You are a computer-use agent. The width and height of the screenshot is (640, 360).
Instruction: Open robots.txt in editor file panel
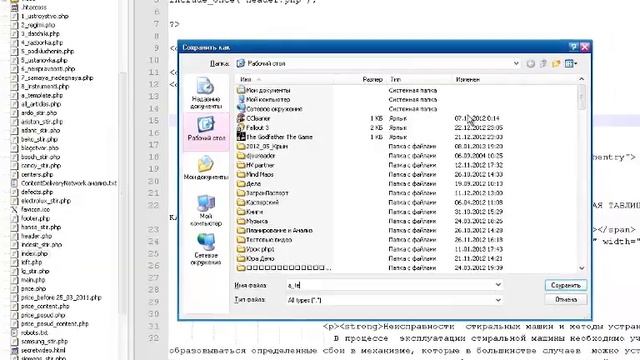pyautogui.click(x=34, y=333)
